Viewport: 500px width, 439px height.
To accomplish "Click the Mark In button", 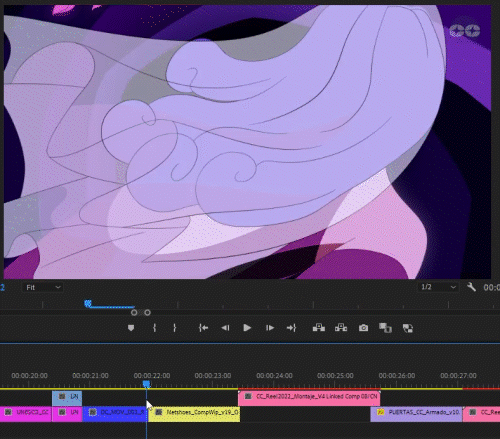I will (x=154, y=328).
